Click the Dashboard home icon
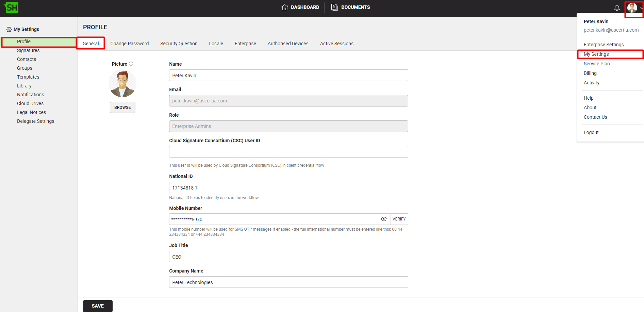 click(284, 7)
